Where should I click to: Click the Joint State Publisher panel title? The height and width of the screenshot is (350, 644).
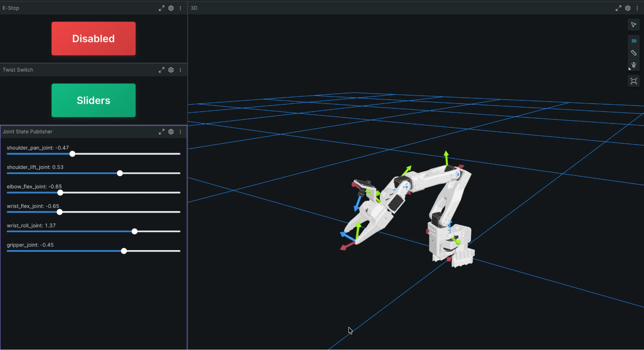click(28, 132)
